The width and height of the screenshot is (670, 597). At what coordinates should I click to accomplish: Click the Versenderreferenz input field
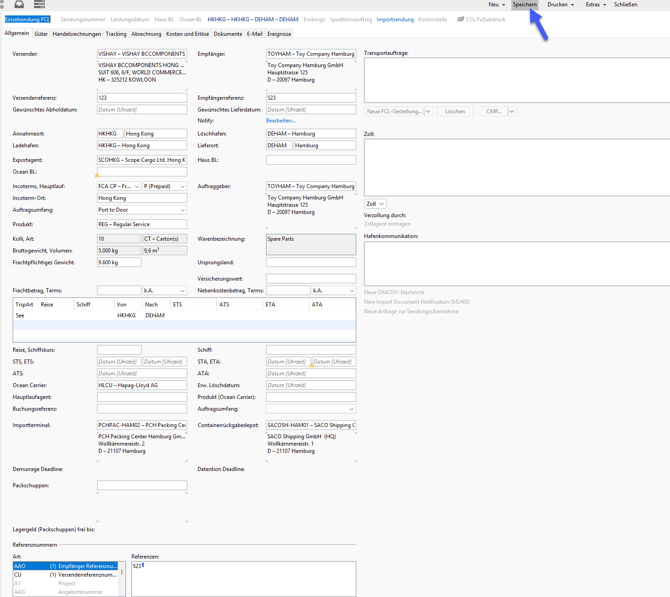141,98
